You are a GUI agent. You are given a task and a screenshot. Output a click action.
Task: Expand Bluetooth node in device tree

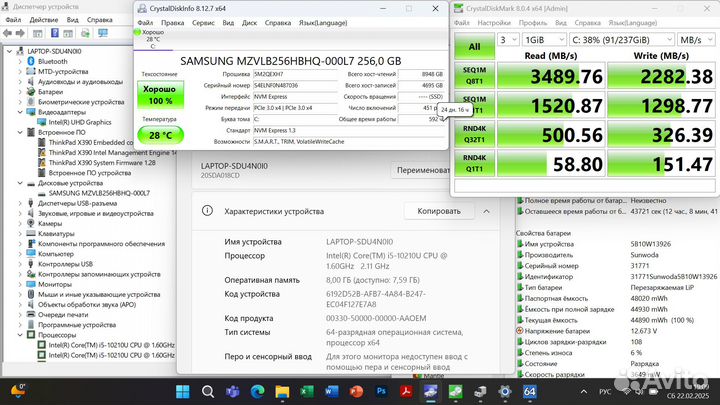tap(20, 61)
